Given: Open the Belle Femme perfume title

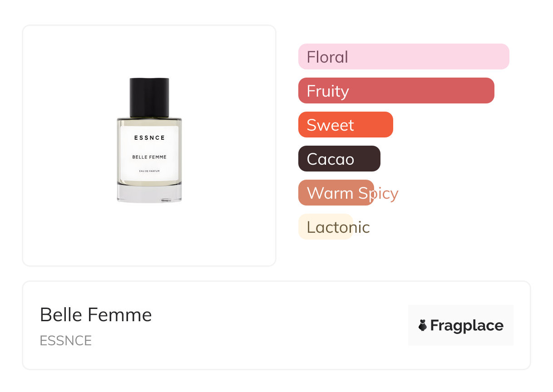Looking at the screenshot, I should point(96,314).
